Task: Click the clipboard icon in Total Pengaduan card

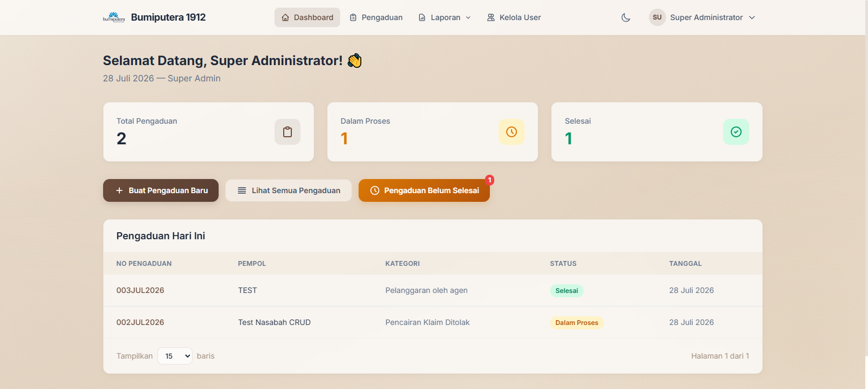Action: coord(288,132)
